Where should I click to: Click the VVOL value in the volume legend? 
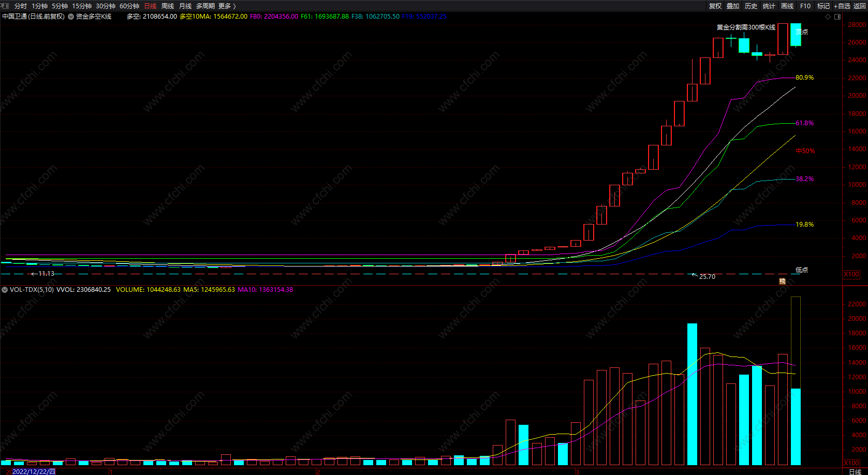point(83,290)
